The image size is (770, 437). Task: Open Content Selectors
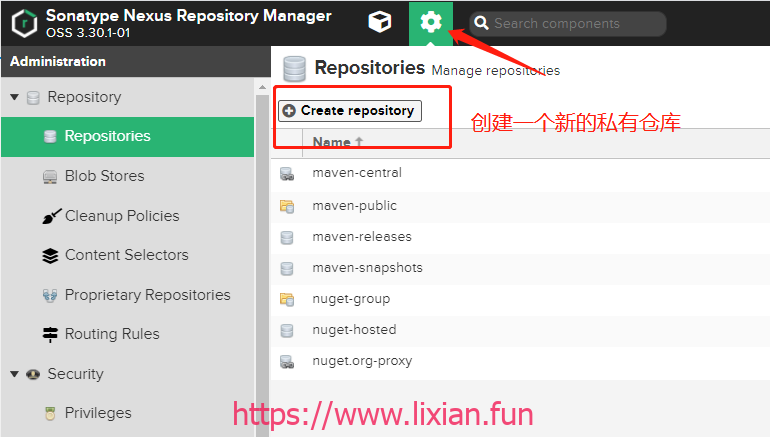coord(126,255)
